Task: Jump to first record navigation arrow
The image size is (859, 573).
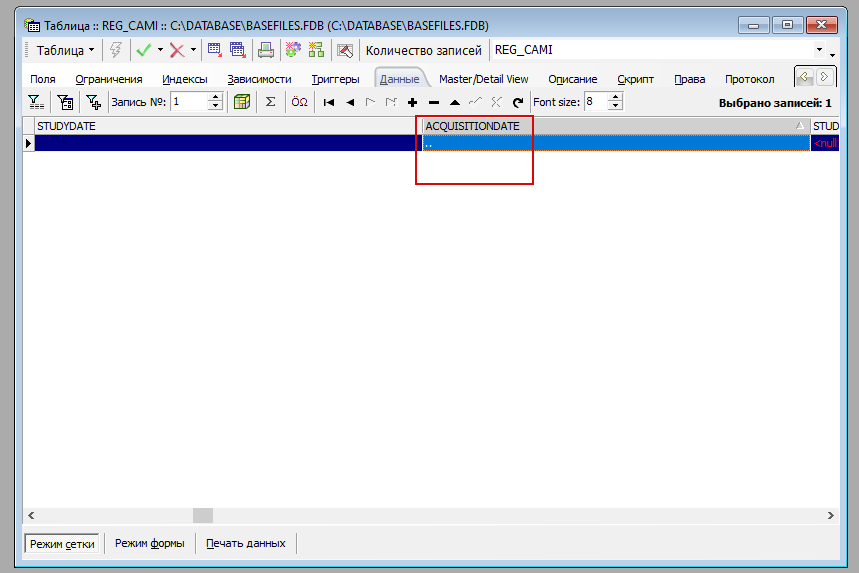Action: pyautogui.click(x=328, y=102)
